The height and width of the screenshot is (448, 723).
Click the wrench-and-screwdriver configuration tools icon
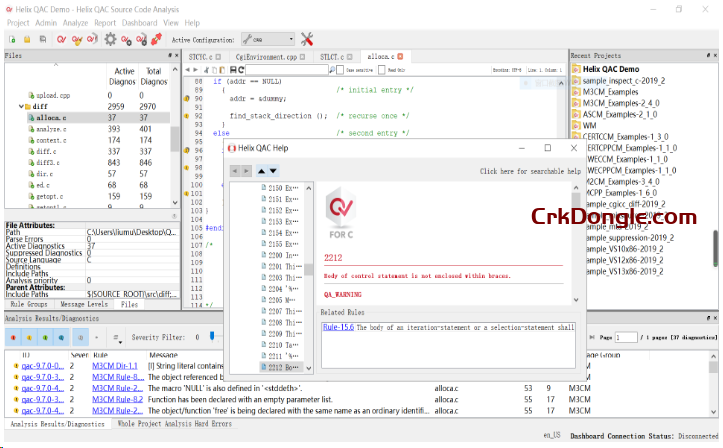[307, 39]
